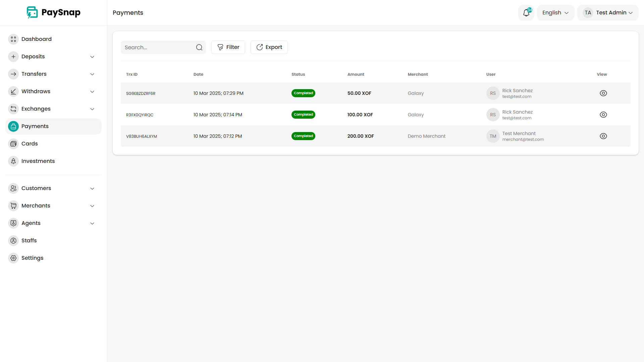Open the Investments sidebar icon
This screenshot has height=362, width=644.
tap(13, 161)
